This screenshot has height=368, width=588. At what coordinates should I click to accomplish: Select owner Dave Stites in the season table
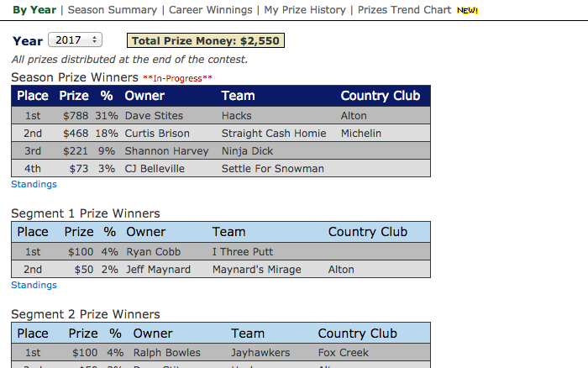click(154, 116)
